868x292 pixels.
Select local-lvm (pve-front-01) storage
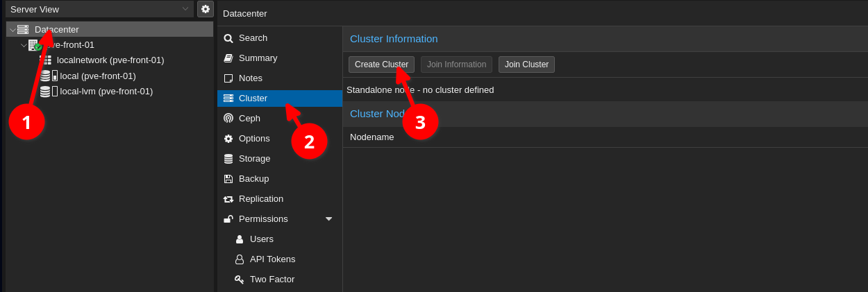click(x=106, y=91)
